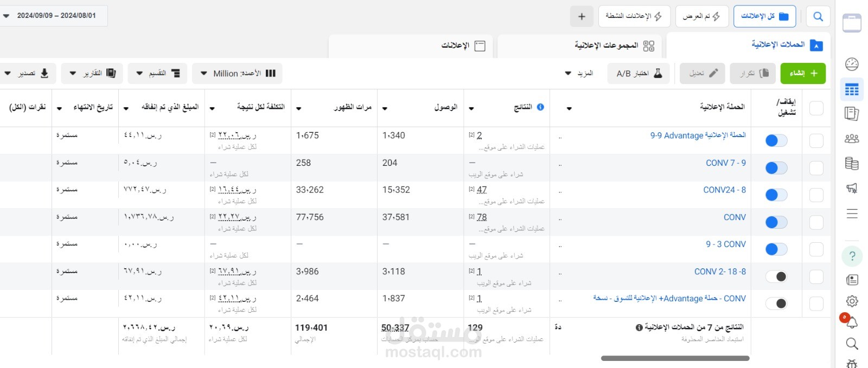Open the التقارير reports dropdown
This screenshot has width=868, height=368.
point(92,73)
